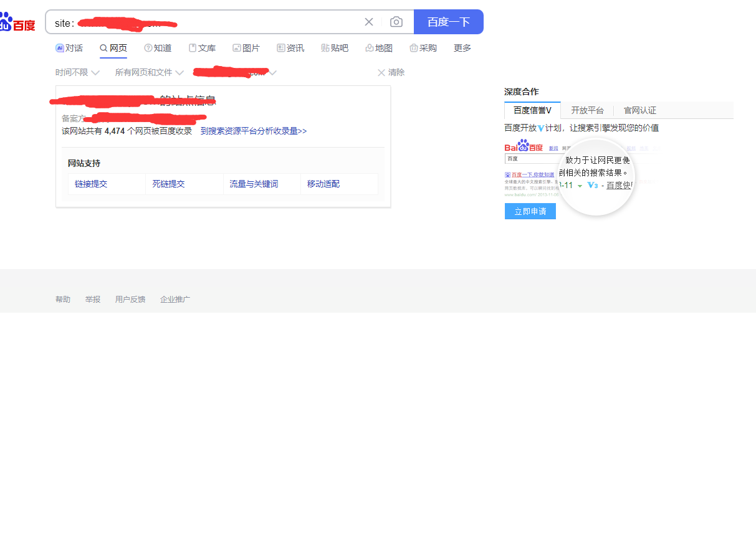Click the Baidu logo
Screen dimensions: 756x560
click(x=17, y=22)
